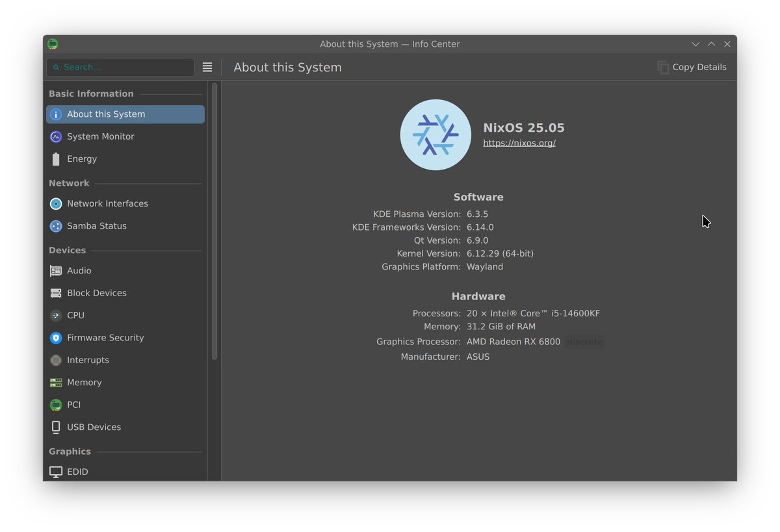The height and width of the screenshot is (532, 780).
Task: Click the Samba Status icon
Action: [x=56, y=226]
